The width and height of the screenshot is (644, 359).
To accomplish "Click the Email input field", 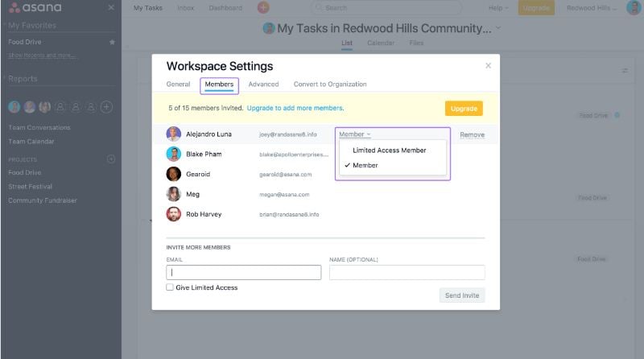I will click(x=243, y=272).
